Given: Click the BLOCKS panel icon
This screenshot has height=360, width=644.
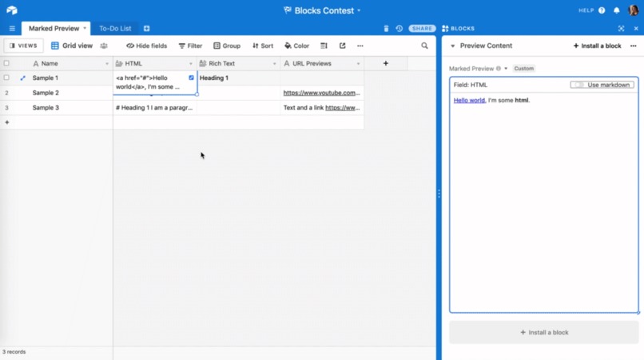Looking at the screenshot, I should tap(445, 28).
